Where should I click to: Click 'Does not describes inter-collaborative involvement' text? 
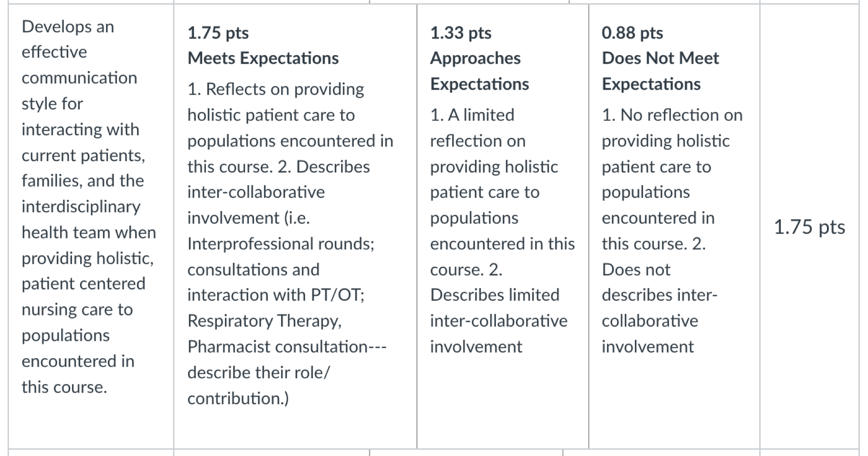659,308
